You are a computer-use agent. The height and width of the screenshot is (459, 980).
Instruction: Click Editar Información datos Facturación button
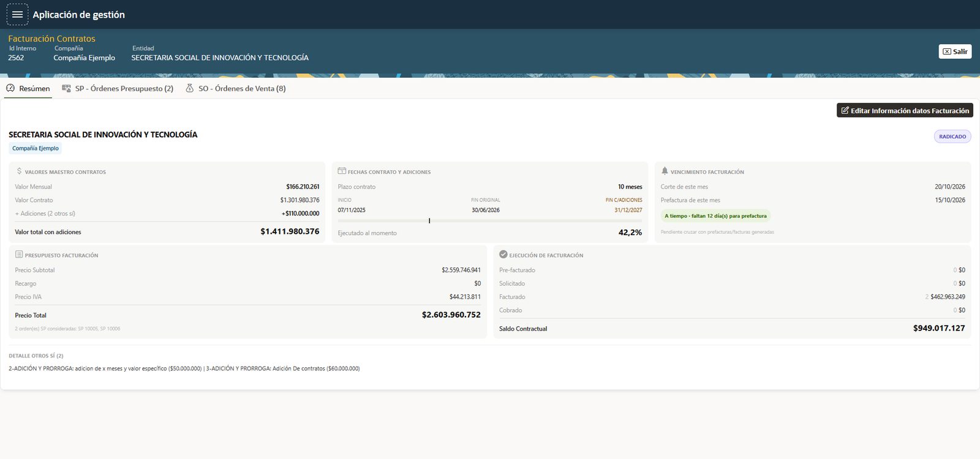[905, 111]
